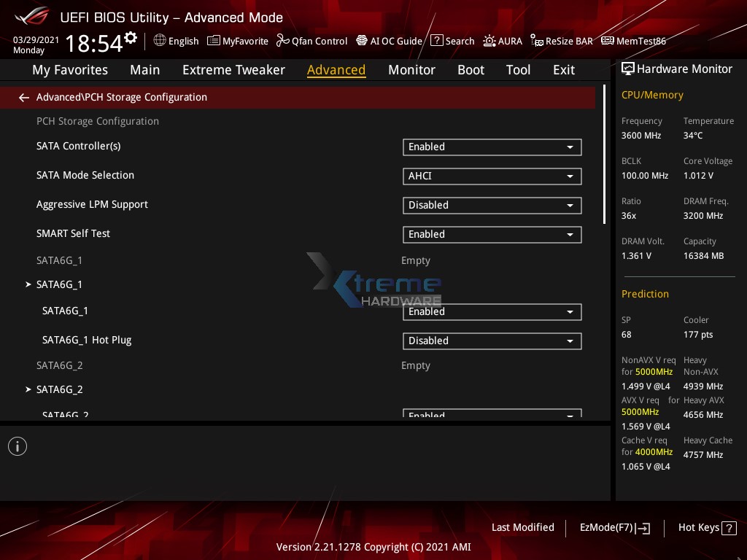747x560 pixels.
Task: Click the Last Modified button
Action: point(523,527)
